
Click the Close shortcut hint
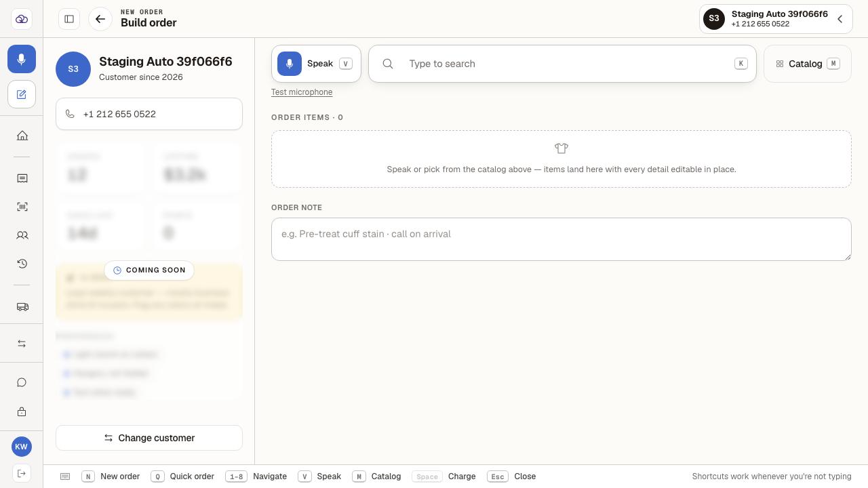pyautogui.click(x=511, y=476)
